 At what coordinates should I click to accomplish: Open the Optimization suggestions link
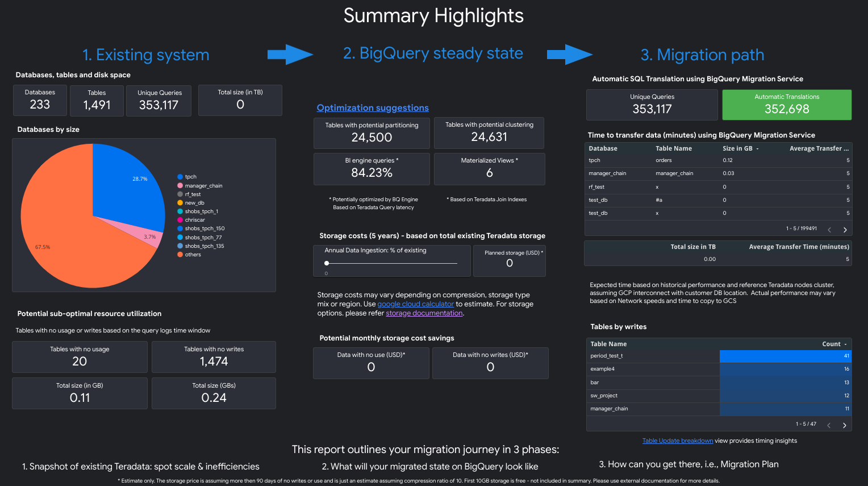tap(373, 108)
